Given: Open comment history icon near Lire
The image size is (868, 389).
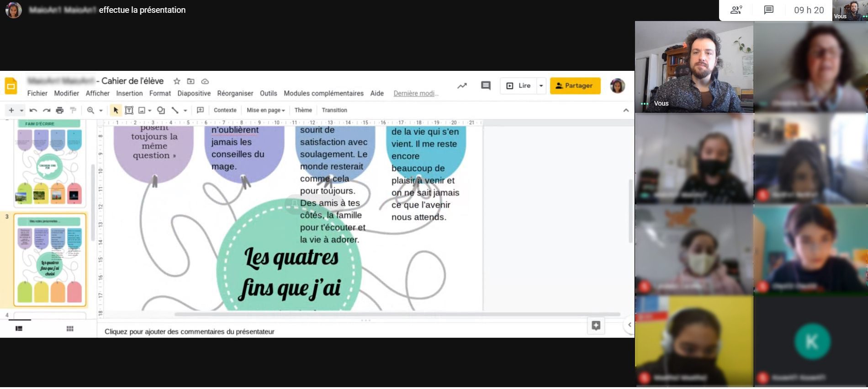Looking at the screenshot, I should [486, 85].
